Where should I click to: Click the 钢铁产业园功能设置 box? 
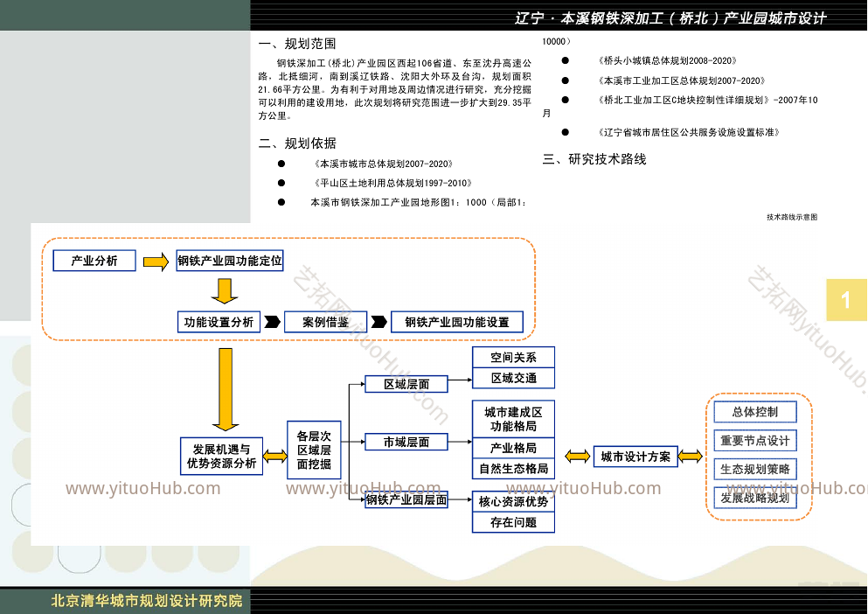[456, 322]
